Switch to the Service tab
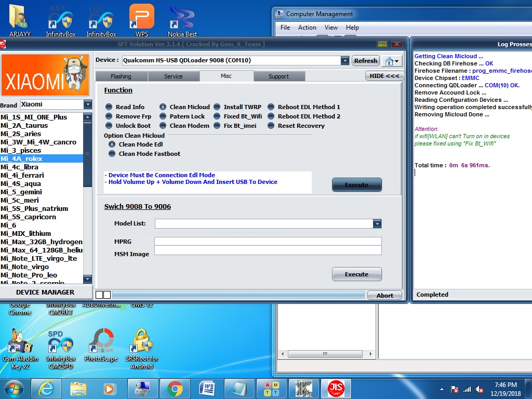Image resolution: width=532 pixels, height=399 pixels. (174, 76)
